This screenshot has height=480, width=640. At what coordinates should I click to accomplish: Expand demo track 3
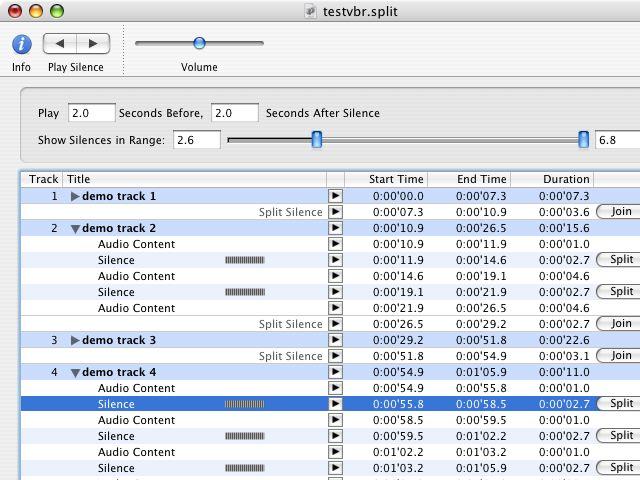click(75, 341)
